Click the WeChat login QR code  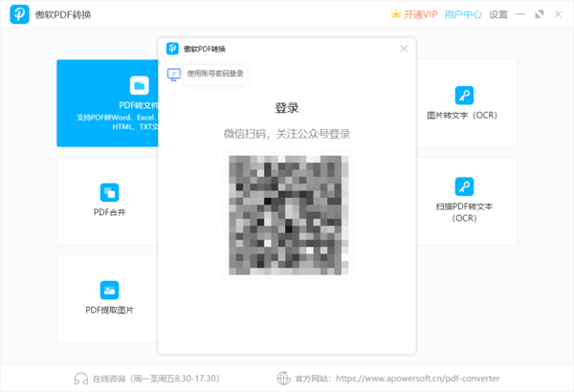coord(287,214)
